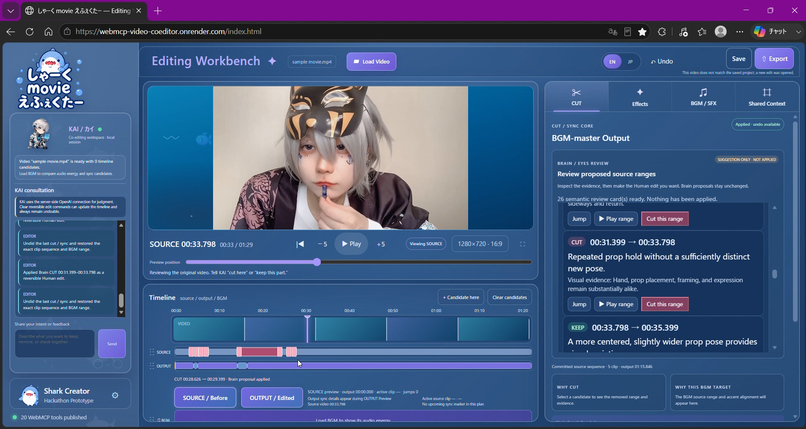Click the sample movie.mp4 file label
Image resolution: width=806 pixels, height=429 pixels.
[312, 62]
